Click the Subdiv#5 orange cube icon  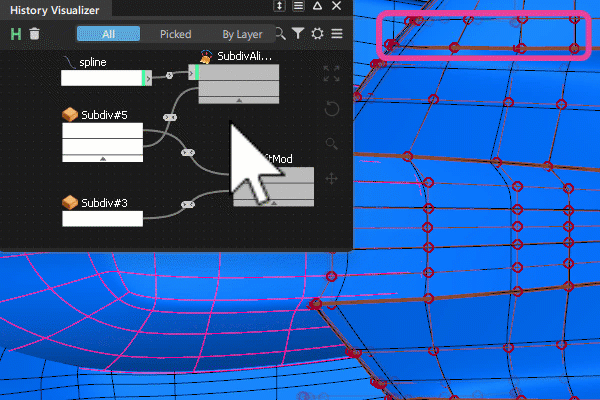pyautogui.click(x=70, y=115)
